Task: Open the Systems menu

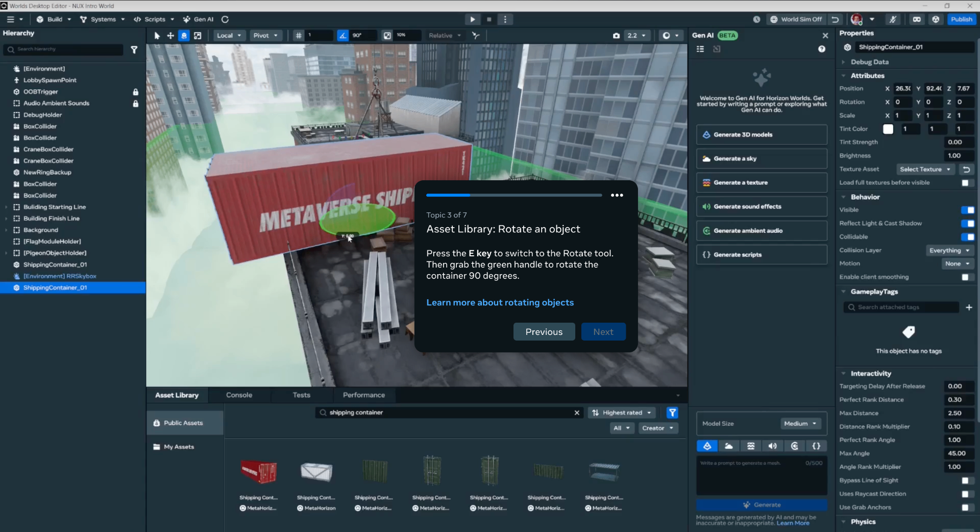Action: click(x=102, y=19)
